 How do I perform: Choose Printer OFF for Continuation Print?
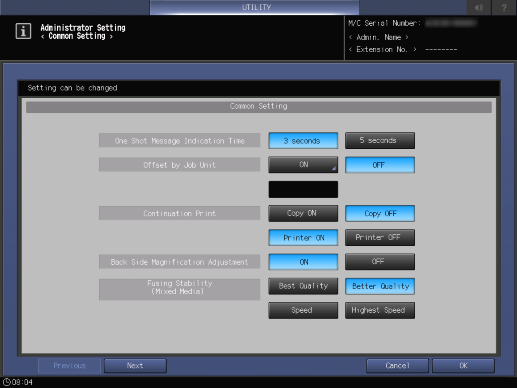(x=380, y=238)
